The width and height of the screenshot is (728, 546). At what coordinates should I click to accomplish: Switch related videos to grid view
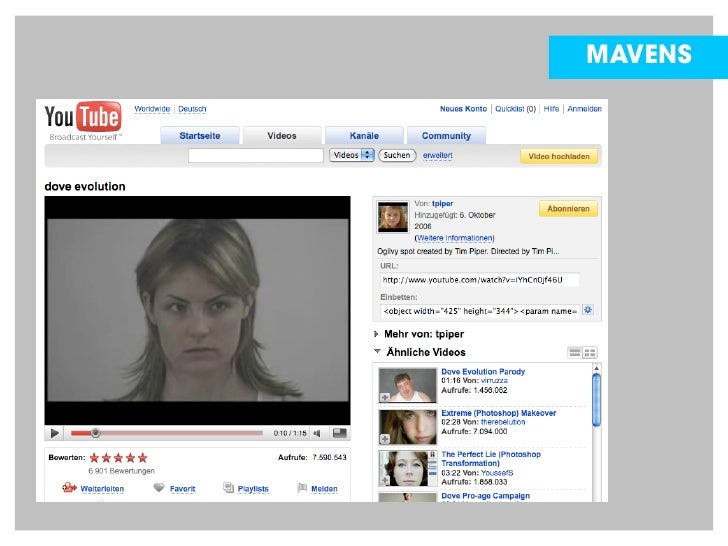tap(590, 352)
